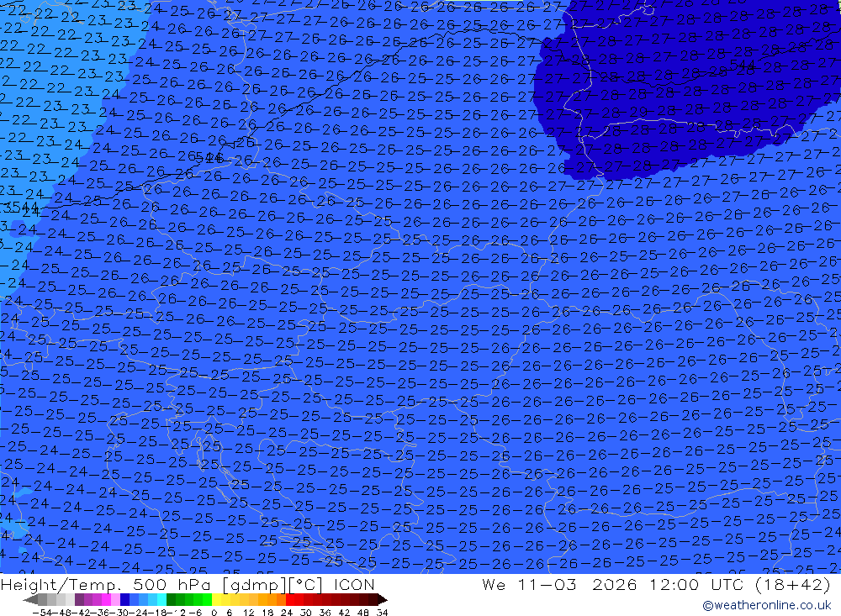Click the '-54' legend scale value
Image resolution: width=841 pixels, height=616 pixels.
pos(42,613)
